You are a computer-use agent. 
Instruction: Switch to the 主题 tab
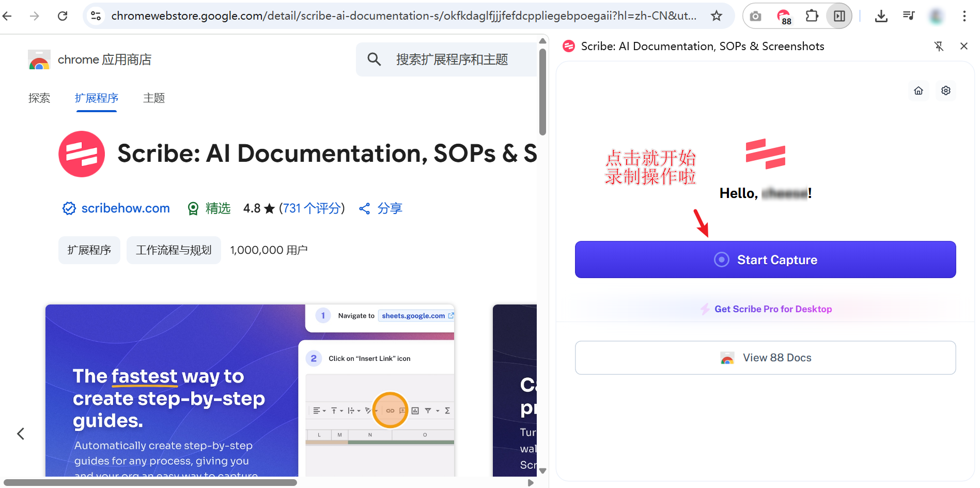pos(154,98)
